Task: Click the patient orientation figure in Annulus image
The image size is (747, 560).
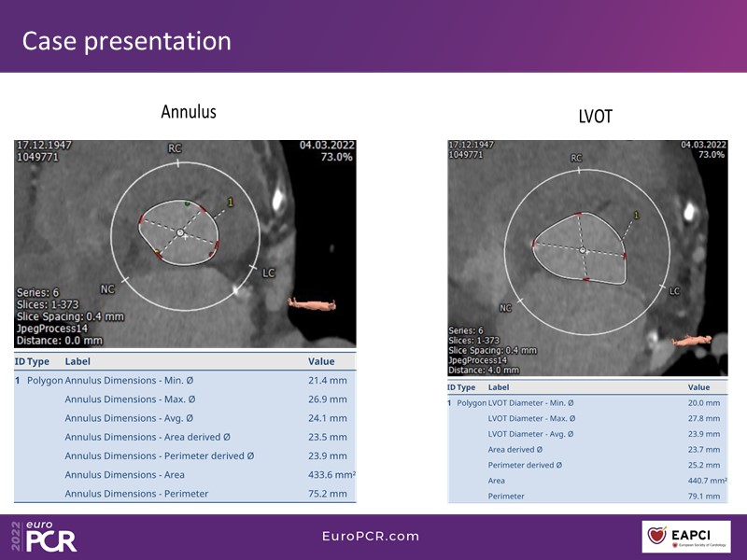Action: (x=312, y=304)
